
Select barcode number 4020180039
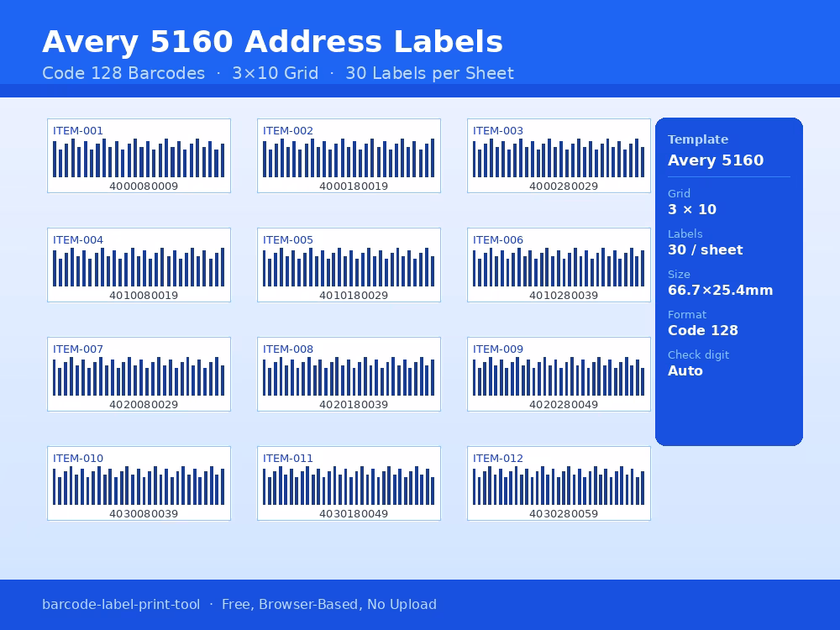354,405
